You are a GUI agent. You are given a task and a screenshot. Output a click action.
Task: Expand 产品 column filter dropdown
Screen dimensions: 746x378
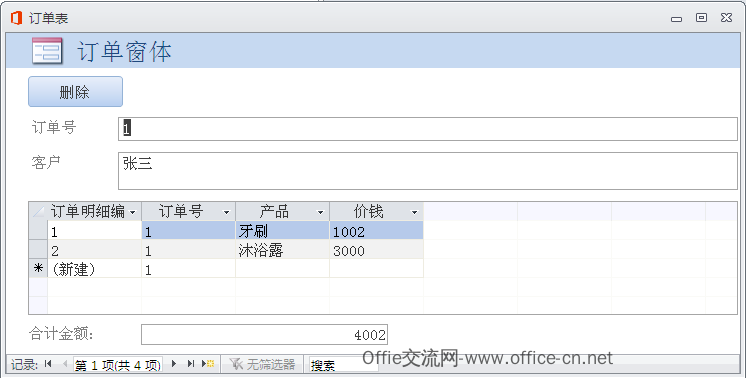click(x=320, y=212)
